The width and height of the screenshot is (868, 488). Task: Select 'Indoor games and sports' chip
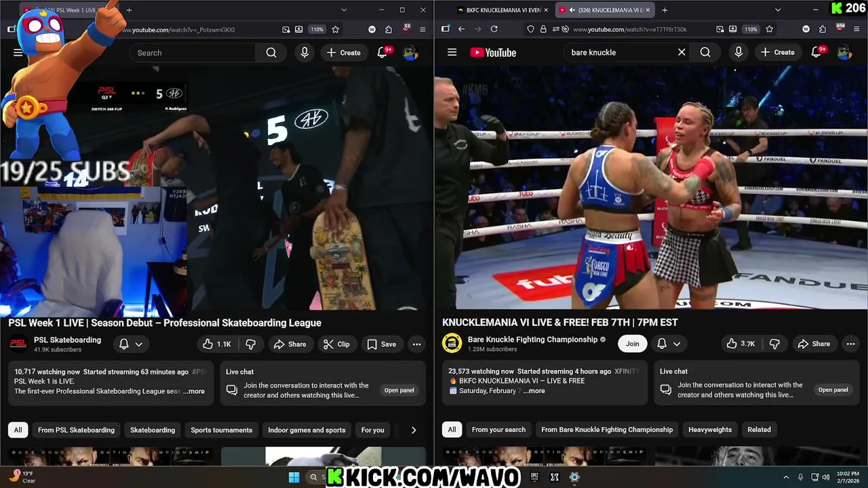(x=307, y=430)
